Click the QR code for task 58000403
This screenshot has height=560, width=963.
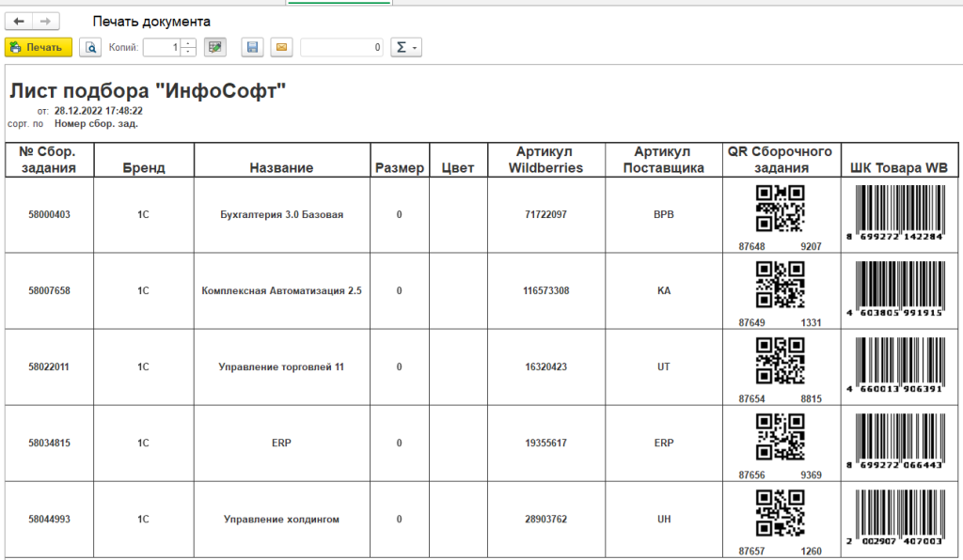point(780,209)
